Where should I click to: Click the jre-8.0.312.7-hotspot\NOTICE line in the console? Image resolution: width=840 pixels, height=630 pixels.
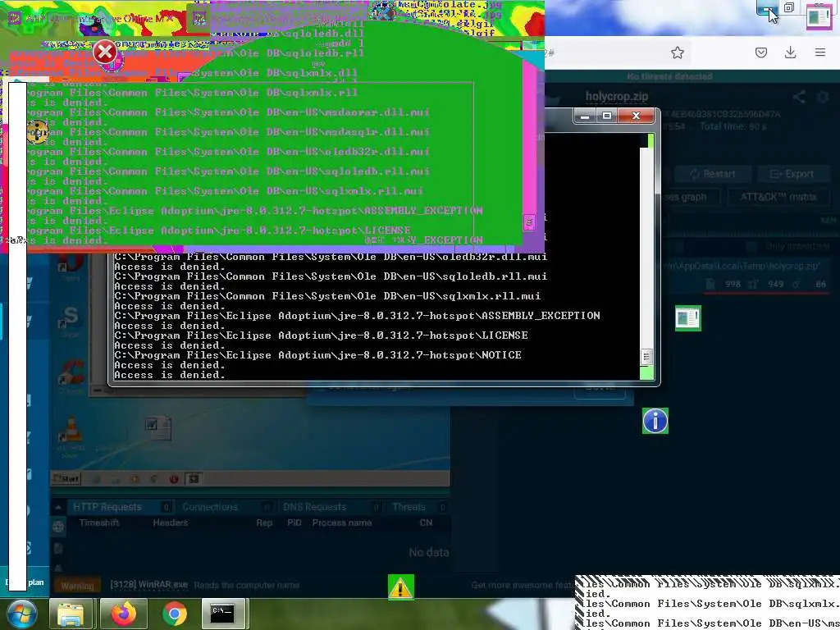(317, 354)
